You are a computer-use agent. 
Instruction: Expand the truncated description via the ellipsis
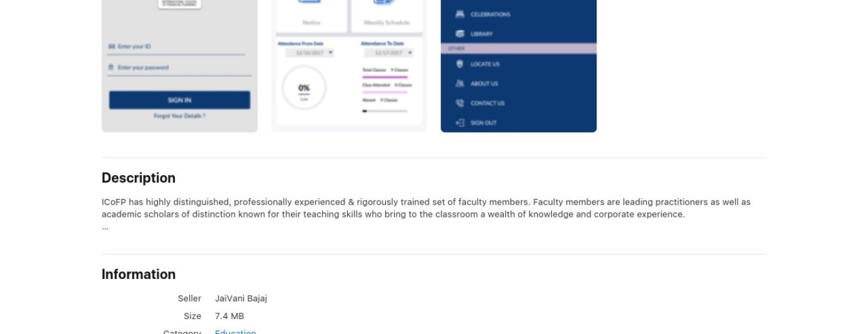pos(105,227)
